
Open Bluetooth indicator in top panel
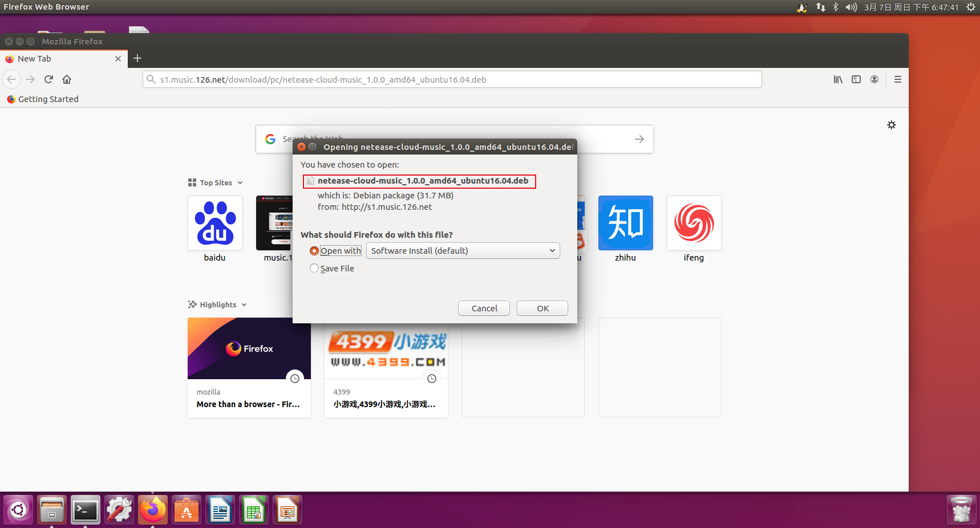pos(836,7)
